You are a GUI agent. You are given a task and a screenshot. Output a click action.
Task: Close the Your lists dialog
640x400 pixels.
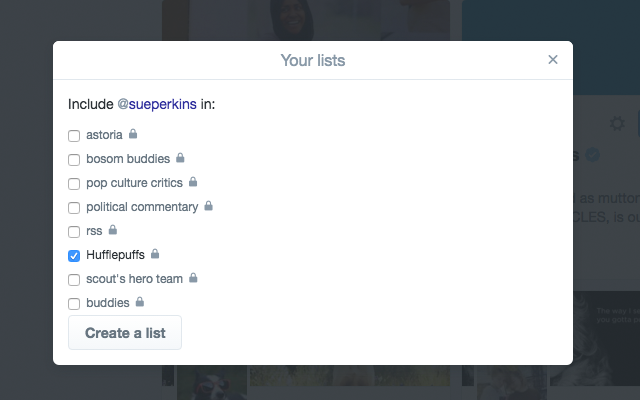[553, 60]
